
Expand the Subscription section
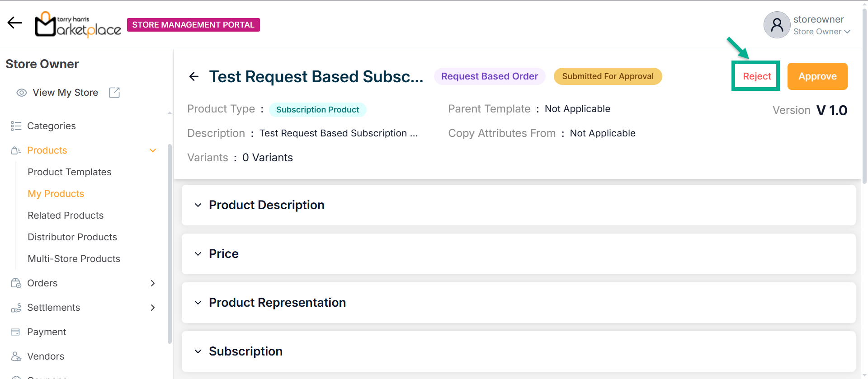click(198, 351)
